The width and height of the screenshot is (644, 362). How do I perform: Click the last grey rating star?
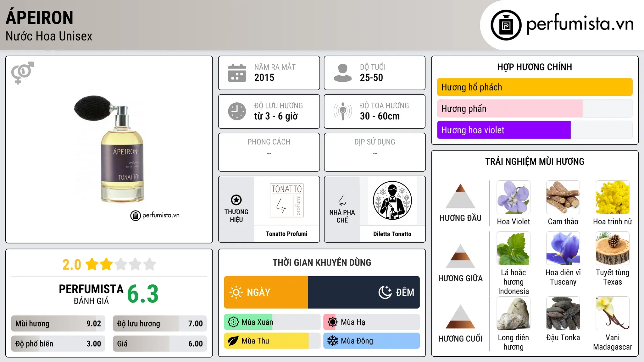click(150, 264)
